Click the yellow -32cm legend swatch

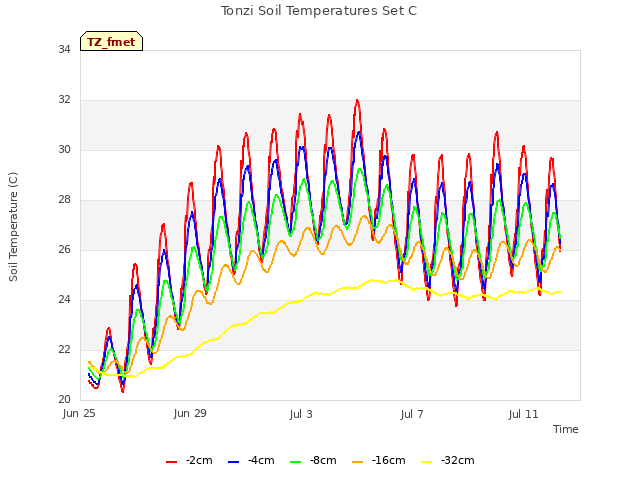[x=427, y=462]
